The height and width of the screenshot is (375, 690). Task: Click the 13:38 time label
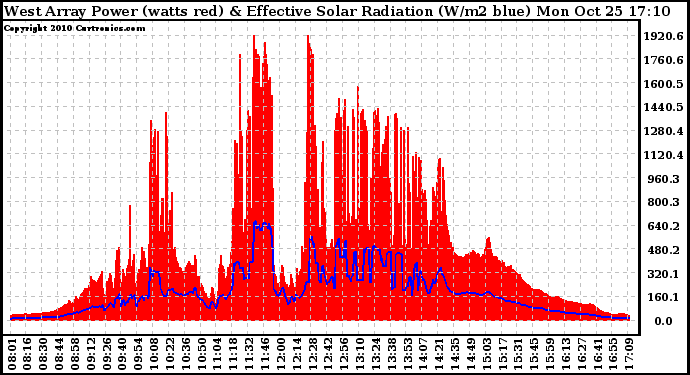[392, 354]
